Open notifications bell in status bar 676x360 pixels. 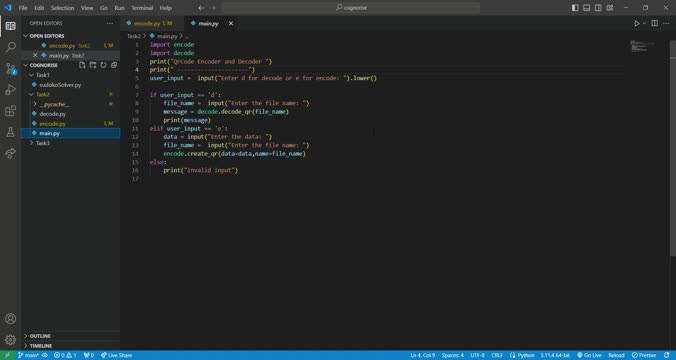pyautogui.click(x=667, y=355)
